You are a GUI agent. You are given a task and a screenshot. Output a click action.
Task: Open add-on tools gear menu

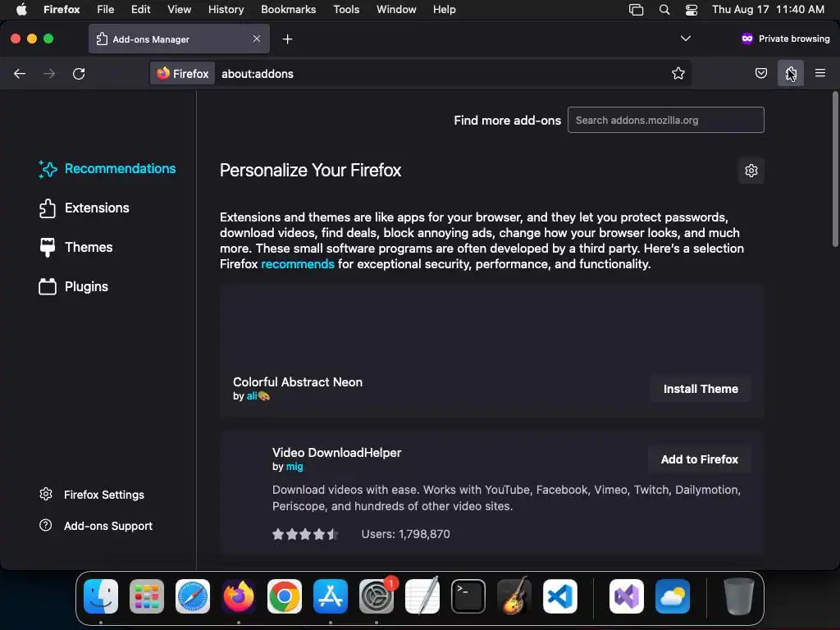click(x=751, y=171)
